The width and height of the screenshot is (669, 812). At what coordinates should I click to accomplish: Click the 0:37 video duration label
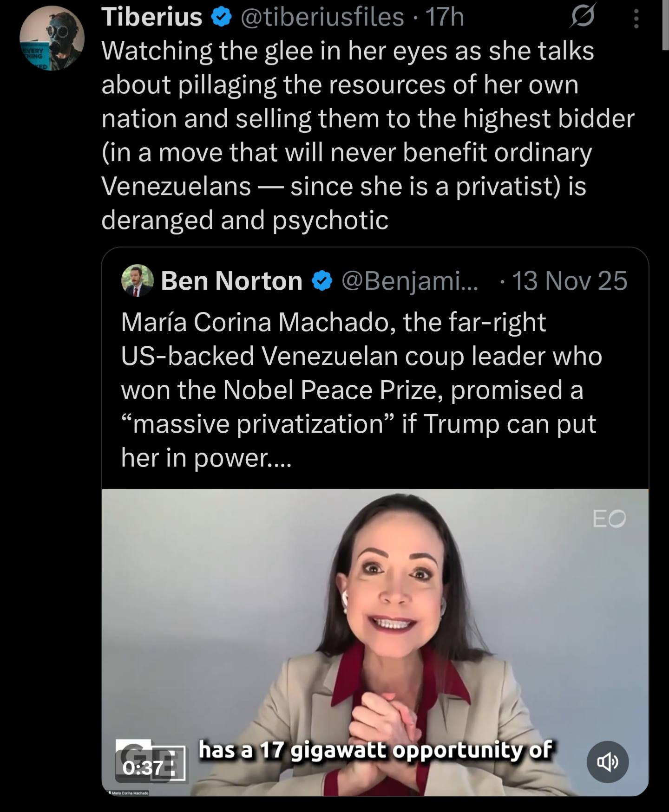[143, 767]
